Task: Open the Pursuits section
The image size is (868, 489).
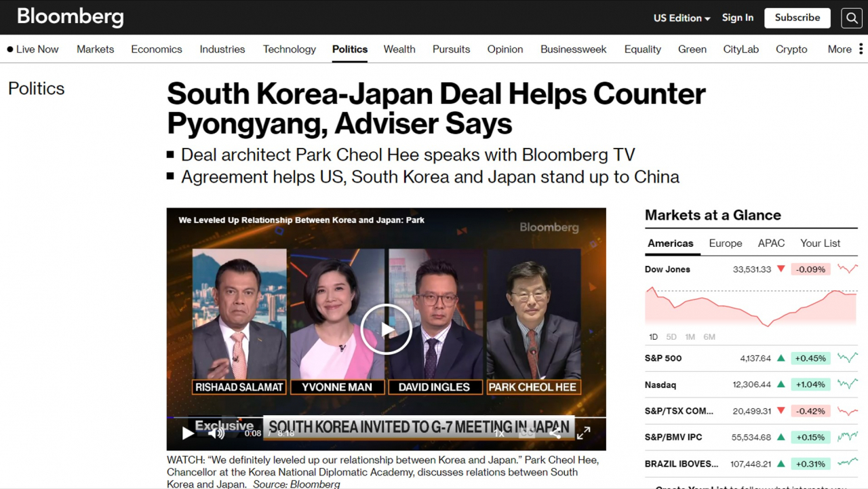Action: [451, 50]
